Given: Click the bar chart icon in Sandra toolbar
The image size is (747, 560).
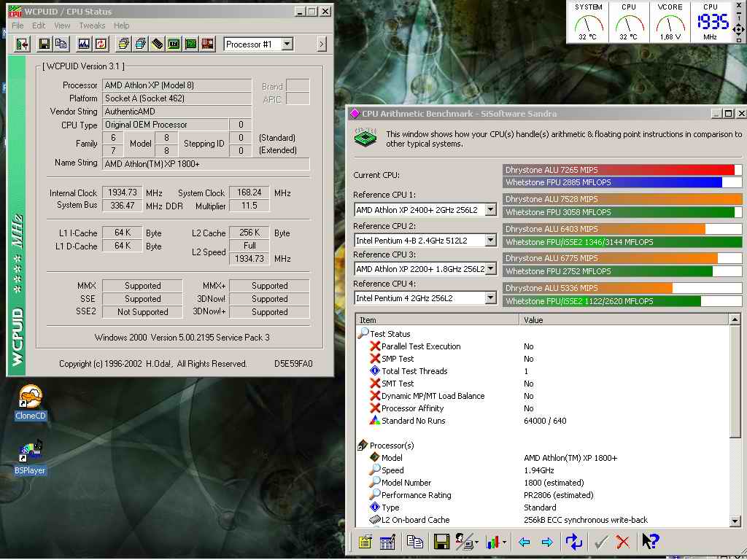Looking at the screenshot, I should tap(493, 542).
